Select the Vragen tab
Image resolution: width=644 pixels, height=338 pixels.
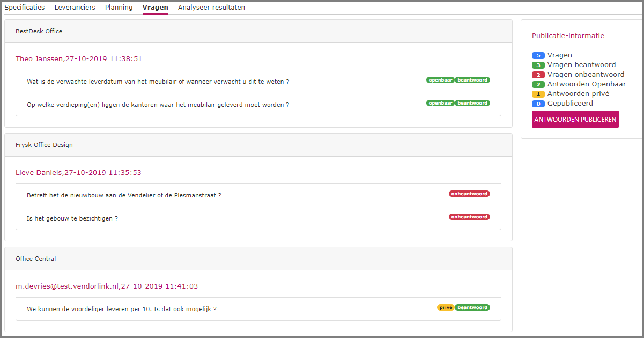click(156, 8)
